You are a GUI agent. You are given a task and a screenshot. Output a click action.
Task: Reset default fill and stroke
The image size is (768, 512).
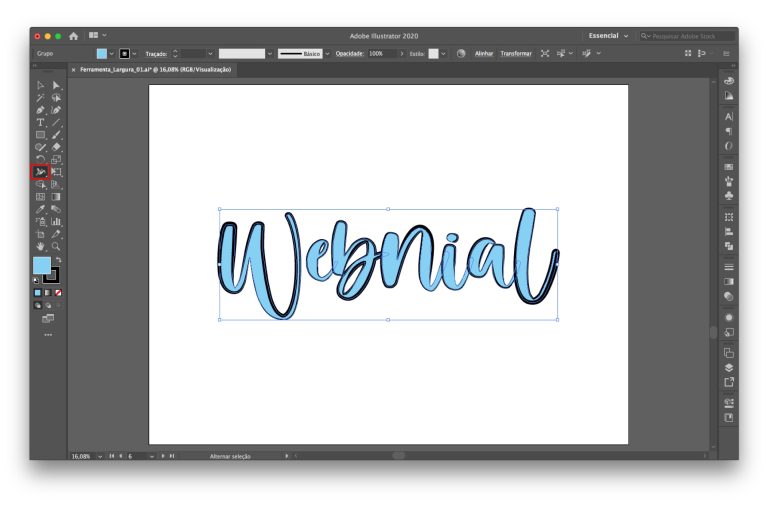click(36, 281)
